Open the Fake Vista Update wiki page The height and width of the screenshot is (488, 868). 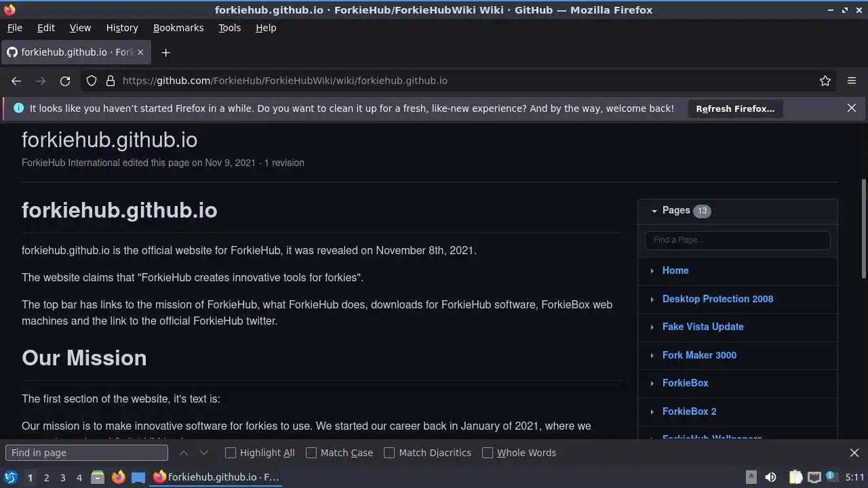coord(703,327)
